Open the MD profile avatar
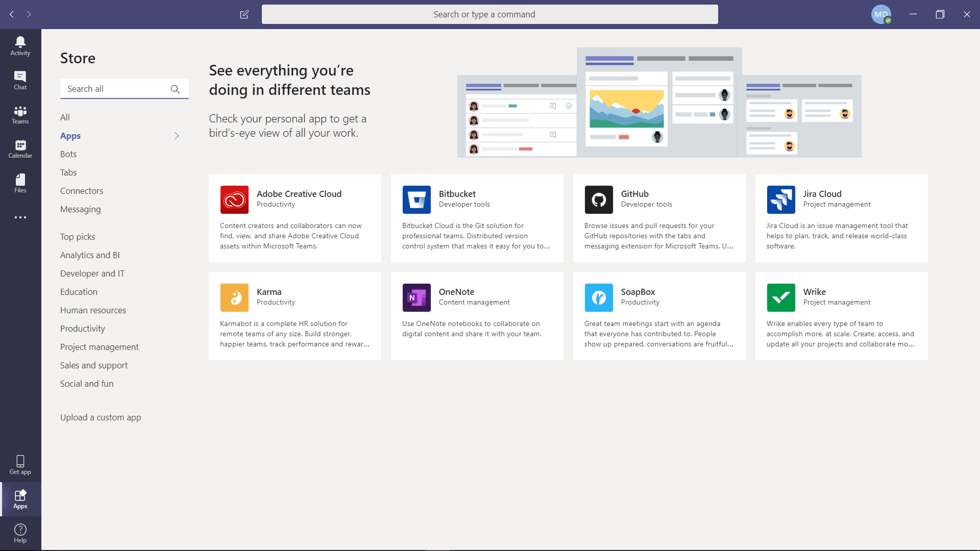Screen dimensions: 980x551 [881, 14]
